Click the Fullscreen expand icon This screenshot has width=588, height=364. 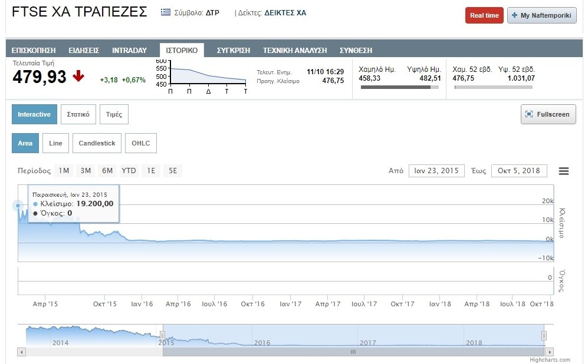(529, 114)
